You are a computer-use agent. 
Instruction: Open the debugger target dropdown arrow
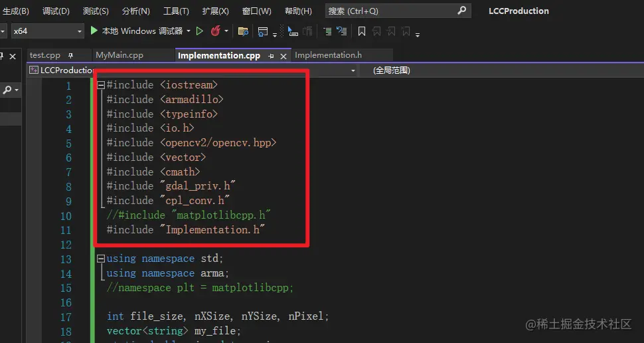click(x=189, y=31)
